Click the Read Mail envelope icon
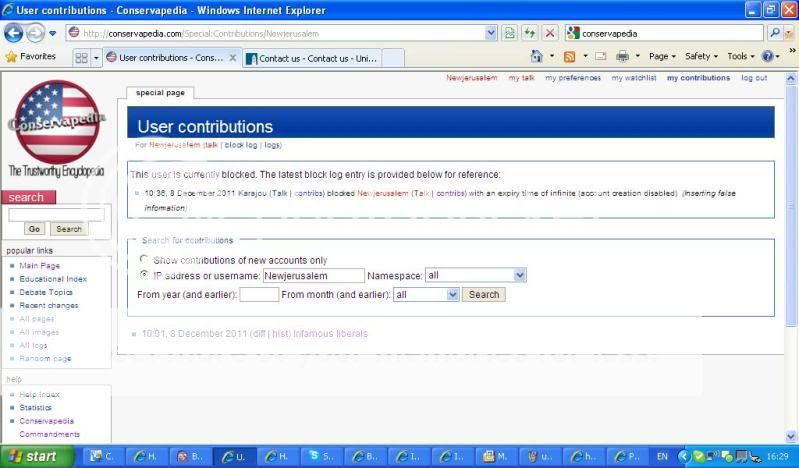This screenshot has height=468, width=799. point(601,56)
